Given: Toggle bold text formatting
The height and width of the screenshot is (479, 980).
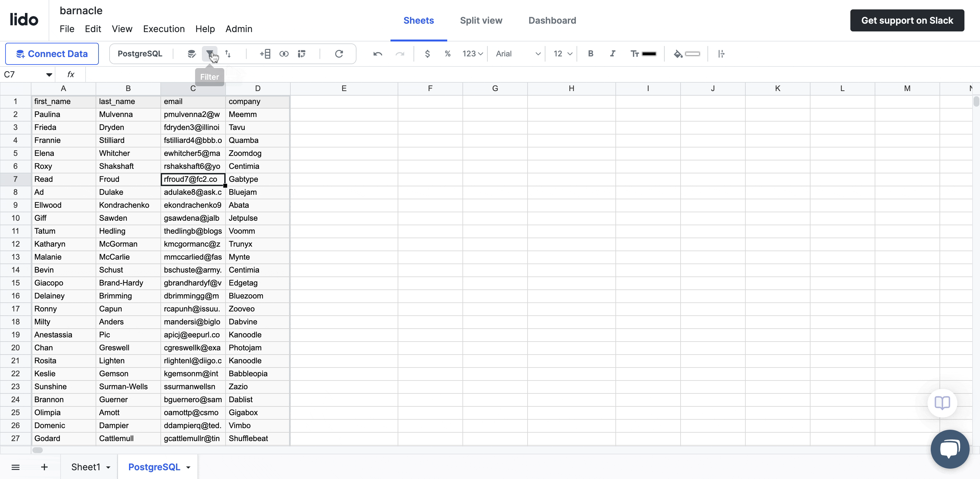Looking at the screenshot, I should pos(590,54).
